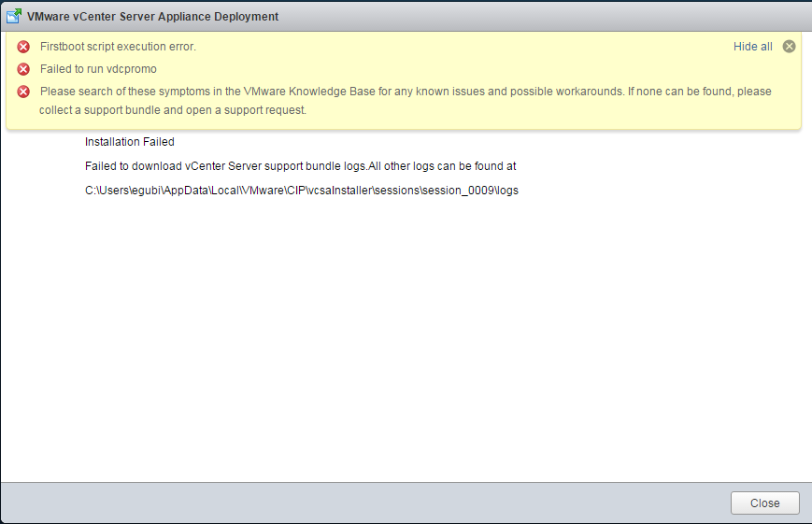Click the error icon beside the Knowledge Base message

click(23, 92)
